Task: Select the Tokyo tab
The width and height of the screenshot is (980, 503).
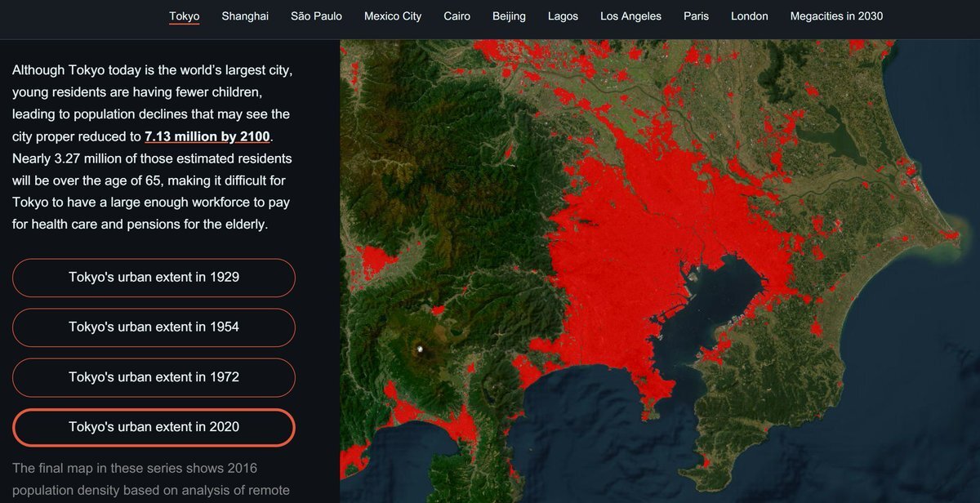Action: point(184,16)
